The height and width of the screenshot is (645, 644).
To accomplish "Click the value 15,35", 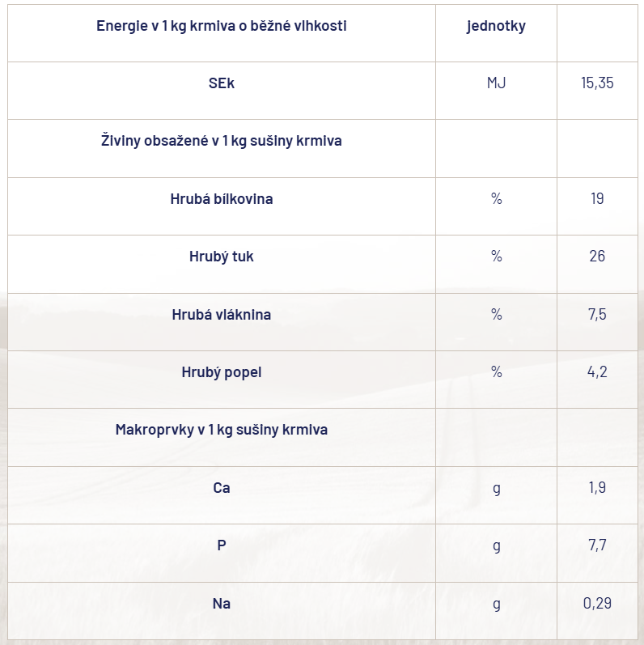I will 597,83.
